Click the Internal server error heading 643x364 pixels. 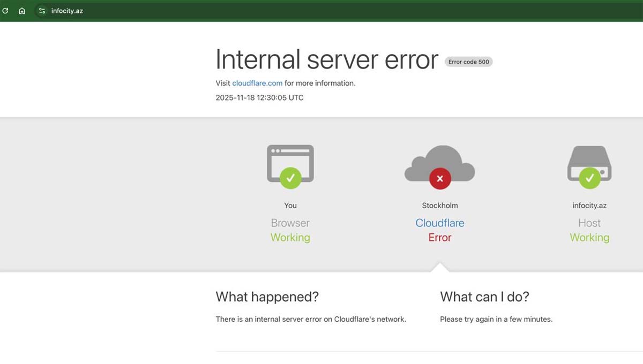coord(326,59)
